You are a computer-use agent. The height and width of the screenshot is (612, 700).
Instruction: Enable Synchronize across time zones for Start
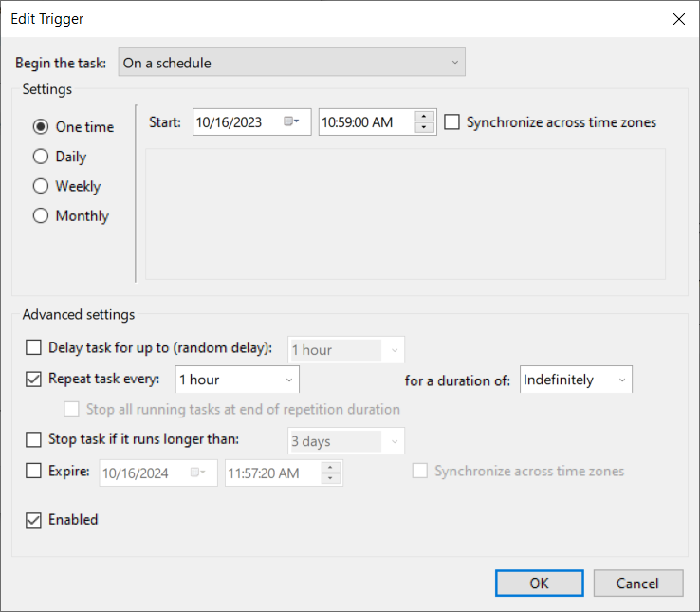click(x=451, y=121)
